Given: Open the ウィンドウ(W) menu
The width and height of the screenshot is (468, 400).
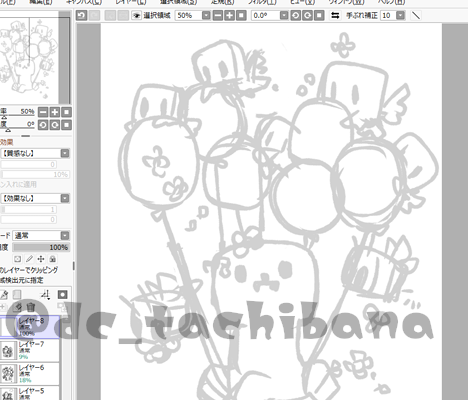Looking at the screenshot, I should click(346, 2).
